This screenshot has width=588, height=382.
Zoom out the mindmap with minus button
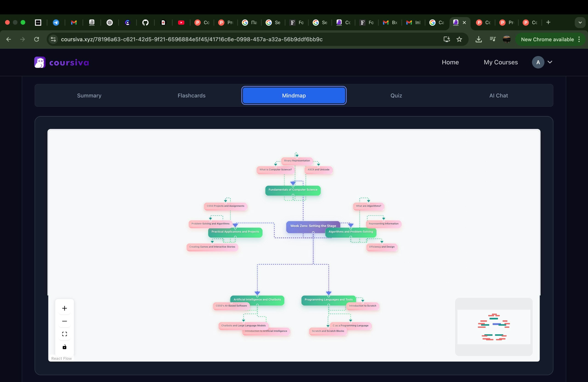65,321
